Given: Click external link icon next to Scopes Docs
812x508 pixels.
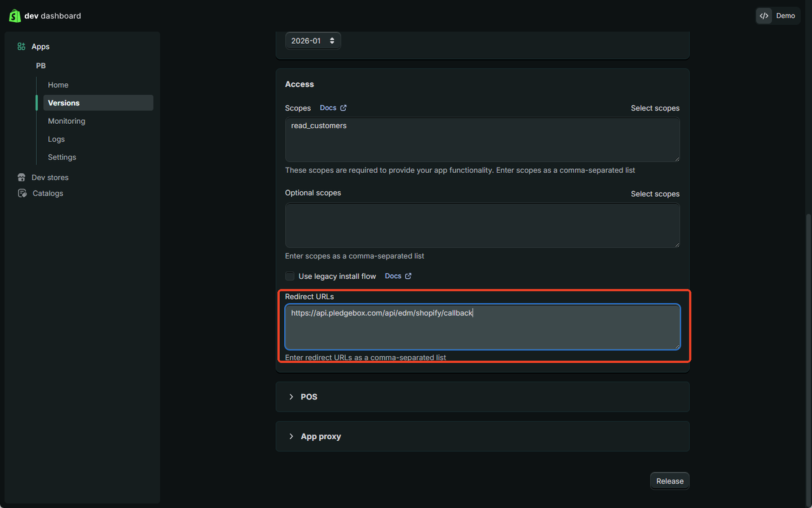Looking at the screenshot, I should click(343, 108).
